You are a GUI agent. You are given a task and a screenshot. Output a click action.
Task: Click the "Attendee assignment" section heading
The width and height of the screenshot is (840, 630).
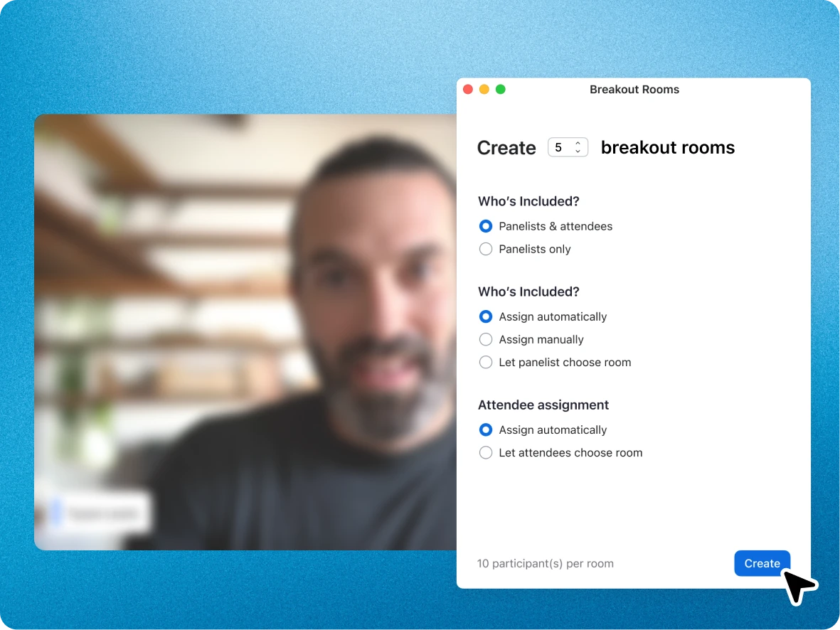(x=543, y=405)
